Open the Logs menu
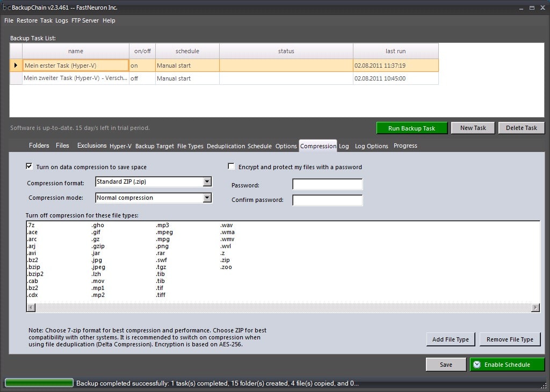Image resolution: width=550 pixels, height=392 pixels. pos(62,20)
